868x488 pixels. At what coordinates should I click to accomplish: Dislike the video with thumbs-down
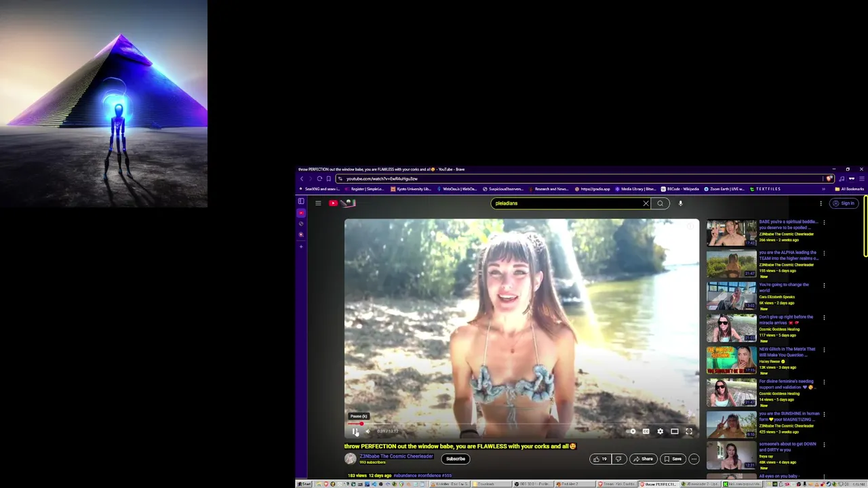pyautogui.click(x=618, y=459)
